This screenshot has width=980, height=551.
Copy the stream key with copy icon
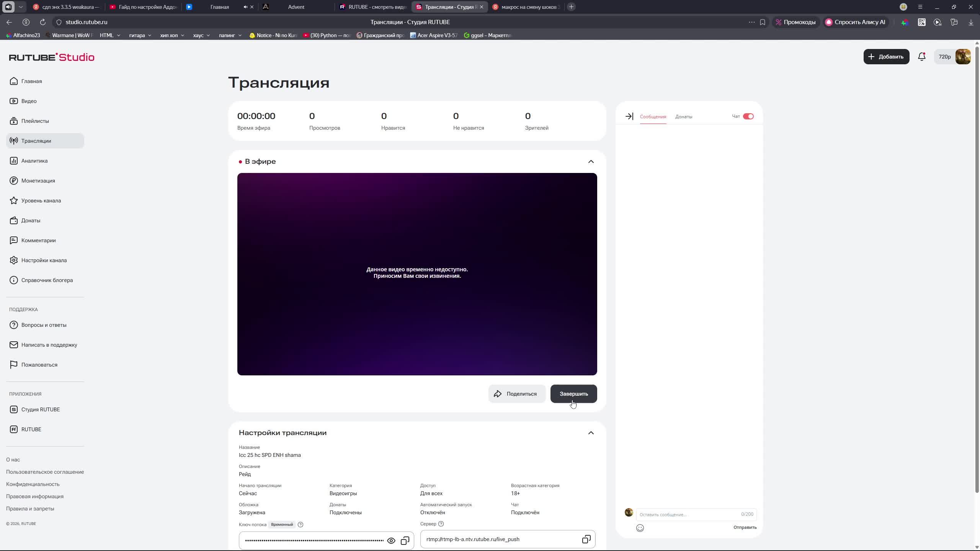point(405,541)
